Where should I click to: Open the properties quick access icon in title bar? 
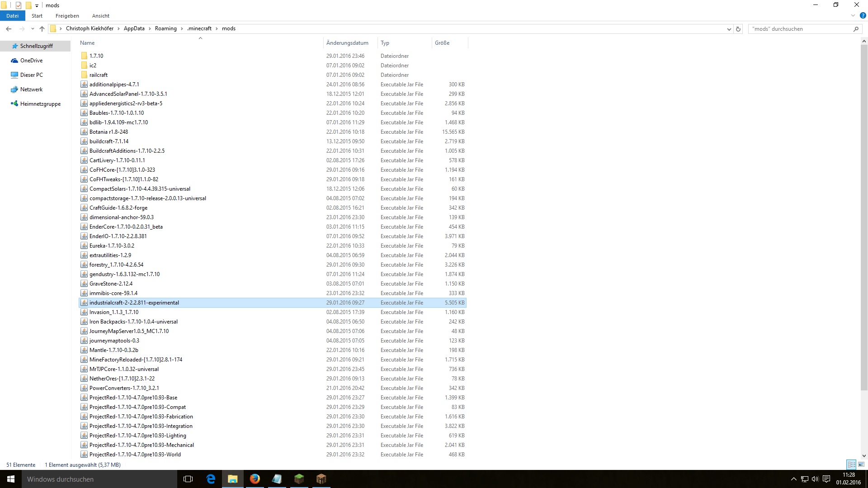19,5
